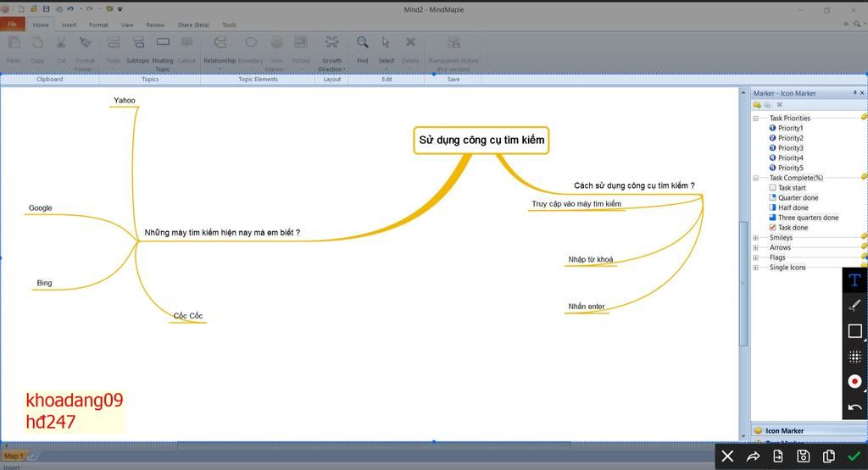Apply Priority2 marker
Viewport: 868px width, 470px height.
coord(786,138)
